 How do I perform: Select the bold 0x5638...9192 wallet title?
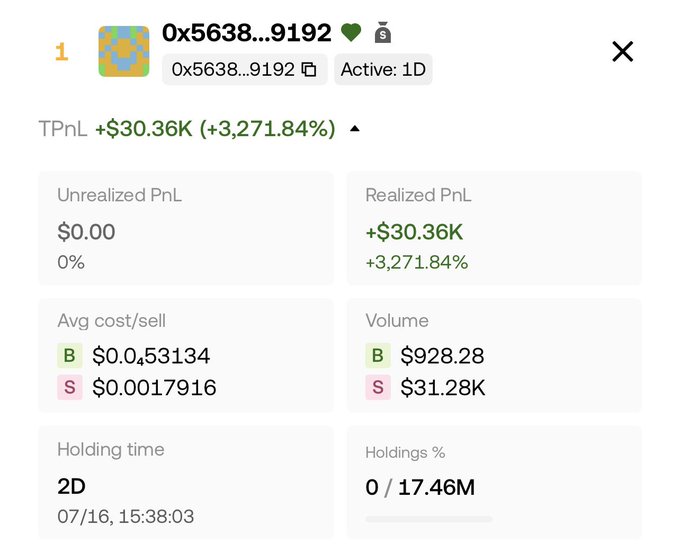click(247, 33)
